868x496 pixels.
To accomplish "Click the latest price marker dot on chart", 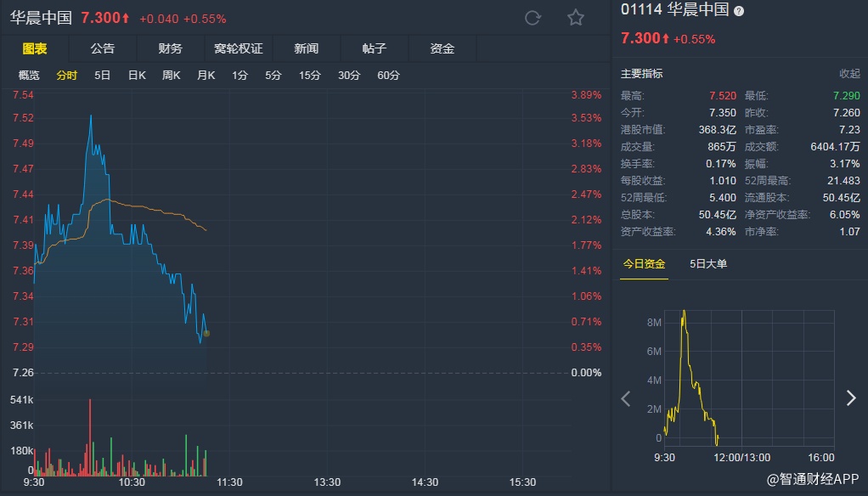I will click(x=206, y=333).
